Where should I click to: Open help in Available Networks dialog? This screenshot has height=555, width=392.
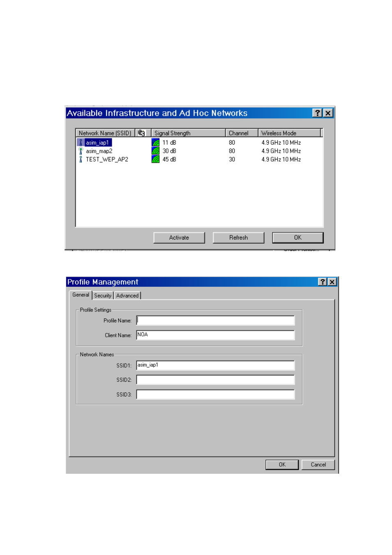point(317,113)
